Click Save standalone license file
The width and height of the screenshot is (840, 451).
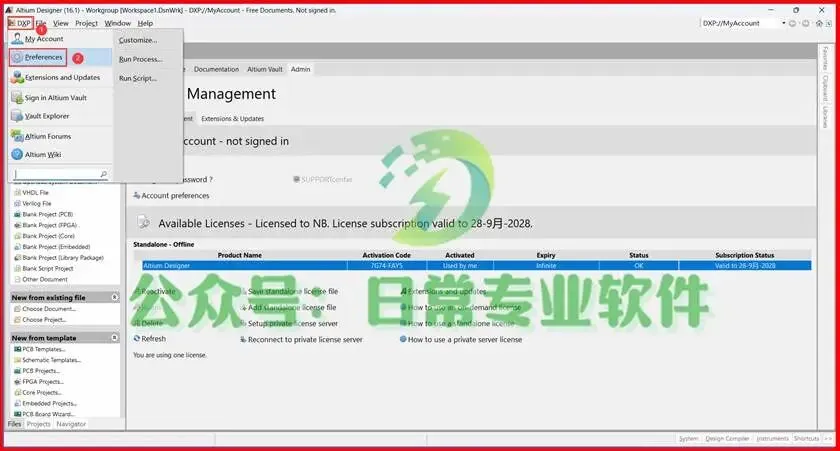pos(292,291)
